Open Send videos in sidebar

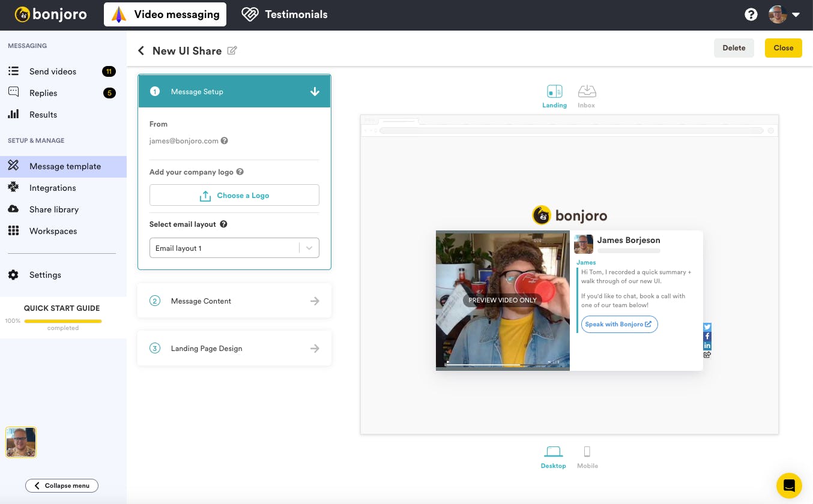pos(63,71)
